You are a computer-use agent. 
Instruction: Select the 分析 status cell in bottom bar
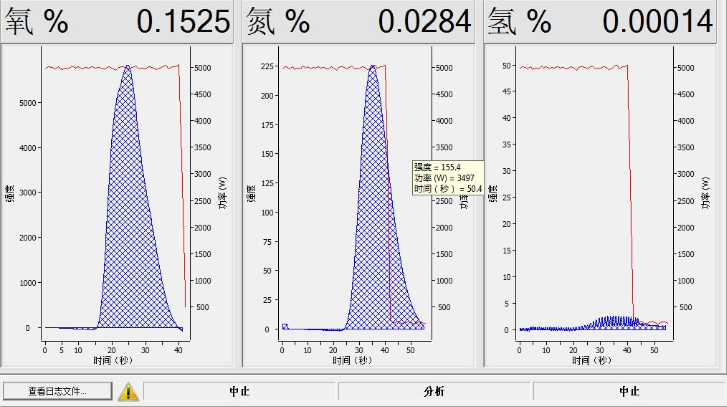[x=434, y=392]
